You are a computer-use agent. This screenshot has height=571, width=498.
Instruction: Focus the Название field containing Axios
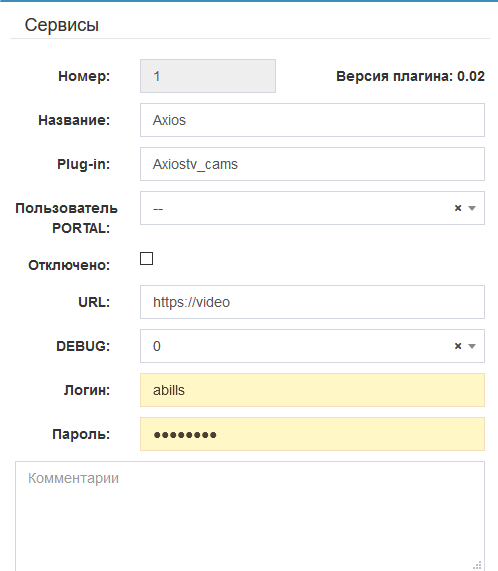pos(312,120)
